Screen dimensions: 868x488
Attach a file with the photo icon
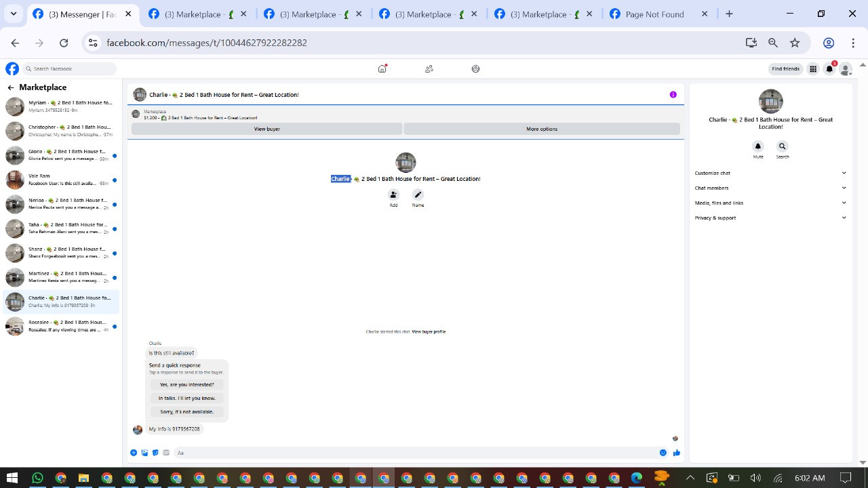click(144, 453)
